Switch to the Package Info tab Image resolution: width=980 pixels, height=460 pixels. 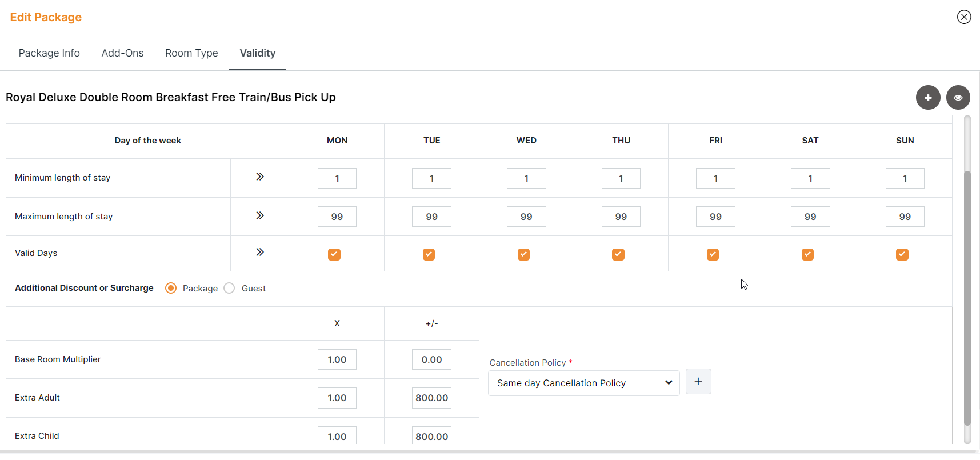(x=49, y=53)
